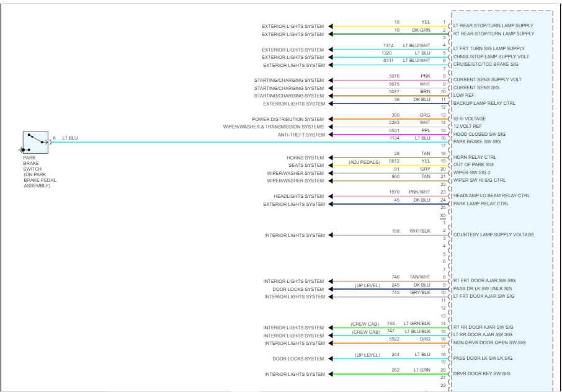Select the IG III VOLTAGE label
Viewport: 562px width, 392px height.
tap(470, 118)
